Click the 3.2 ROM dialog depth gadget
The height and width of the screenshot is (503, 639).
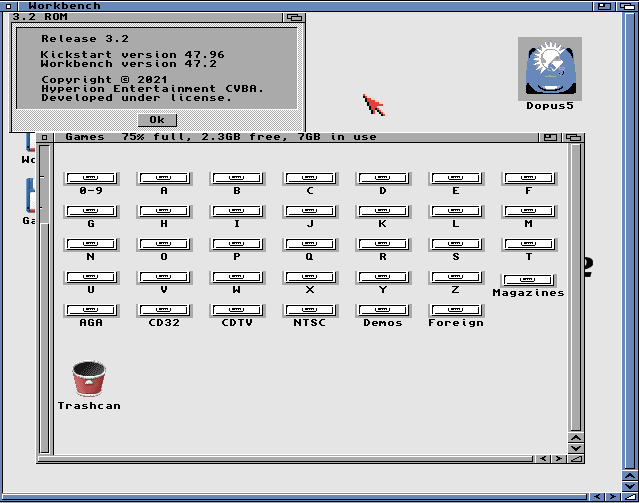pos(294,17)
